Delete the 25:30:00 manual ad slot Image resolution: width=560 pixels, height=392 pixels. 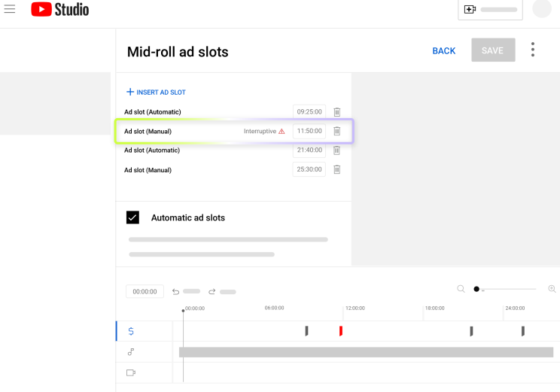coord(337,170)
